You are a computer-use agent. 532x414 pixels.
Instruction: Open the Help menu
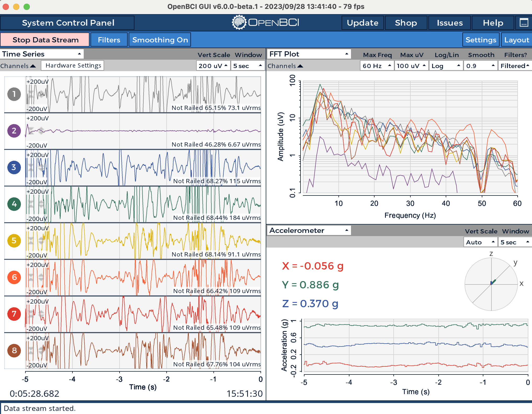[493, 23]
